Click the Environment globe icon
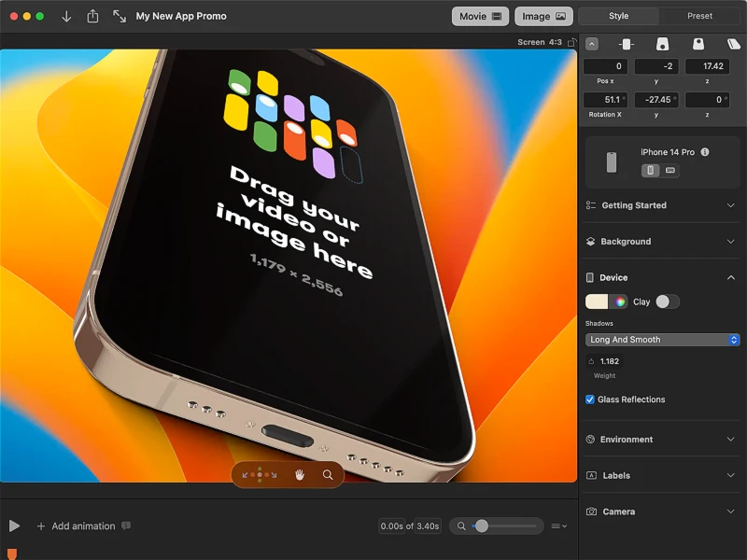747x560 pixels. click(590, 440)
